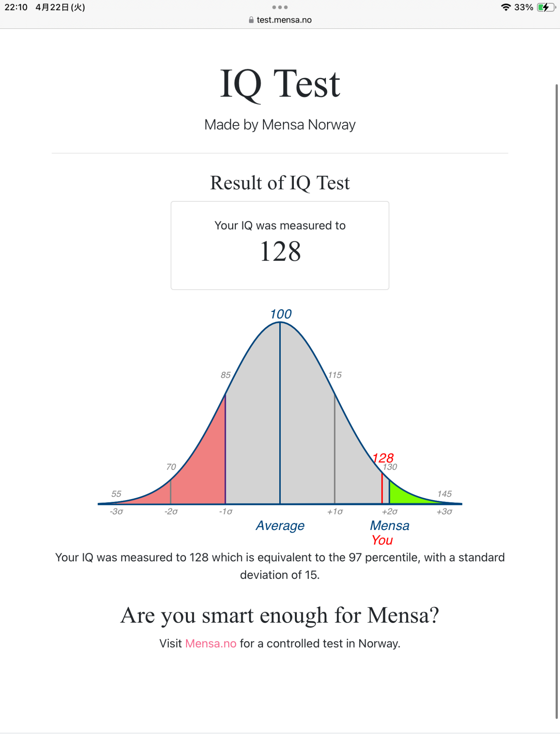The image size is (560, 747).
Task: Click the blue 100 label atop the curve
Action: click(x=281, y=314)
